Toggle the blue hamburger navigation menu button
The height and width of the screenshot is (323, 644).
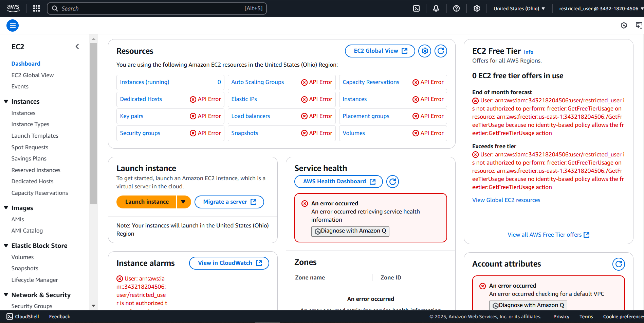pyautogui.click(x=13, y=26)
